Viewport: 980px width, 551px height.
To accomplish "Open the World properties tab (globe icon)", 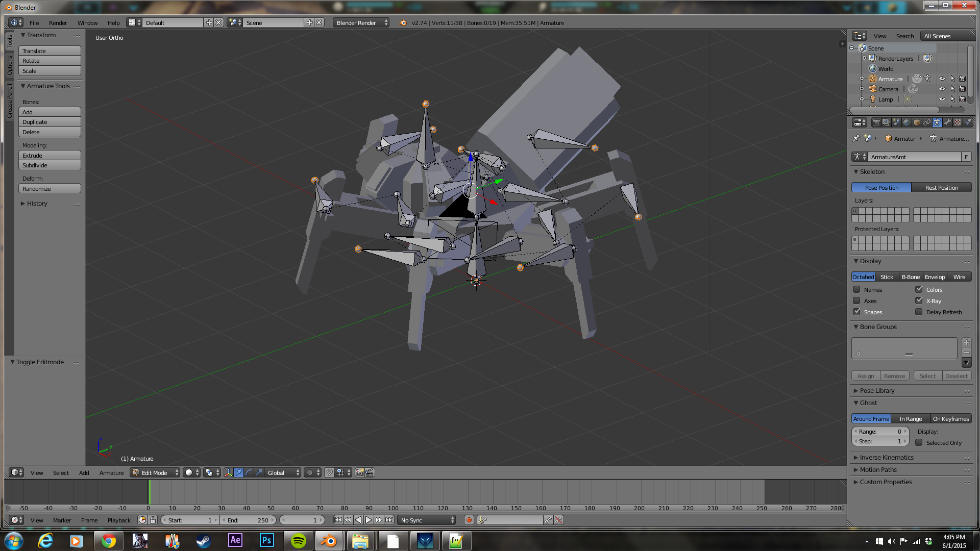I will [906, 122].
